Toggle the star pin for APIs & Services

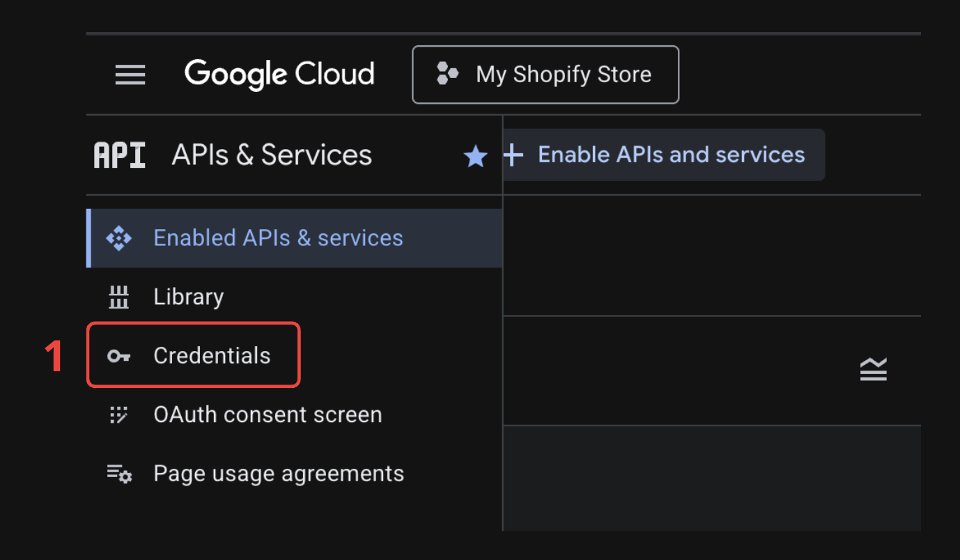click(x=476, y=156)
